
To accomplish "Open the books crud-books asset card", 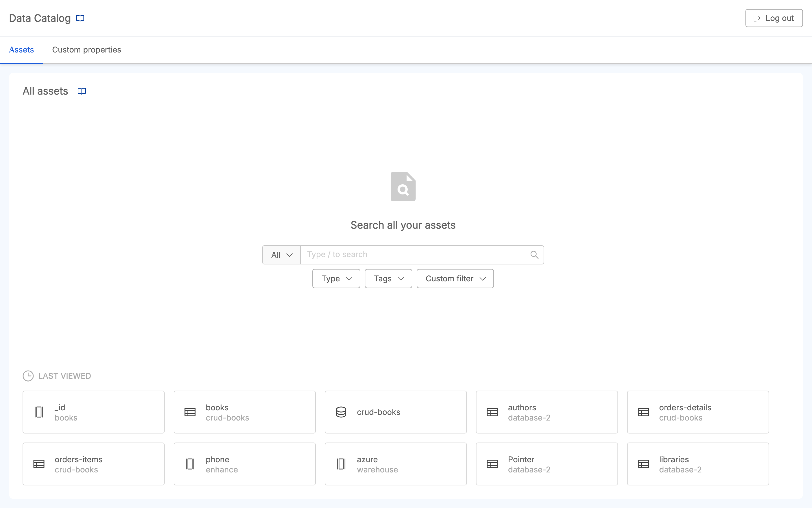I will [x=245, y=412].
